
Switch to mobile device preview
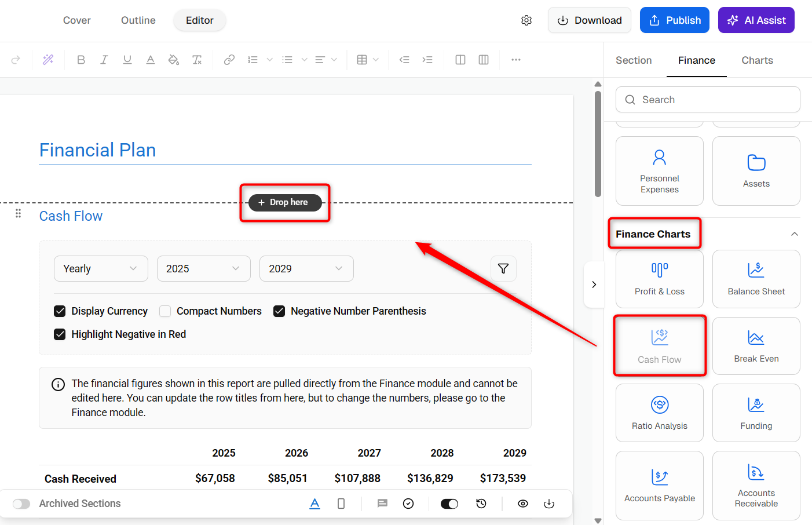pos(341,504)
